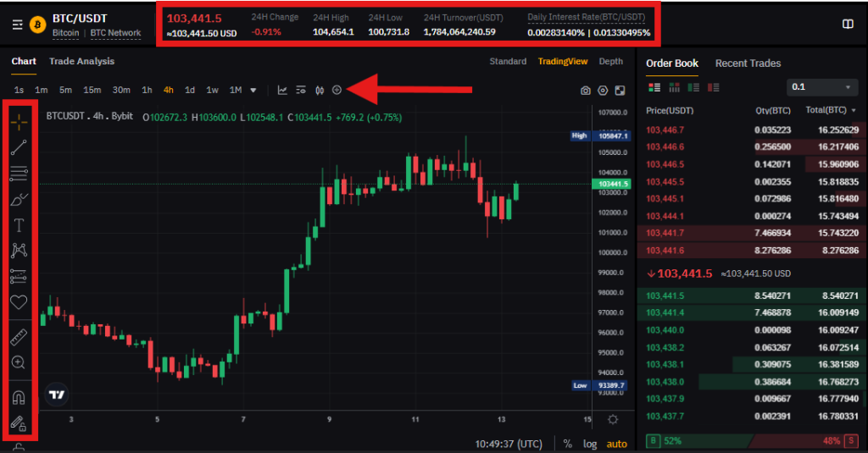Expand the Total(BTC) column dropdown
The image size is (868, 453).
854,111
